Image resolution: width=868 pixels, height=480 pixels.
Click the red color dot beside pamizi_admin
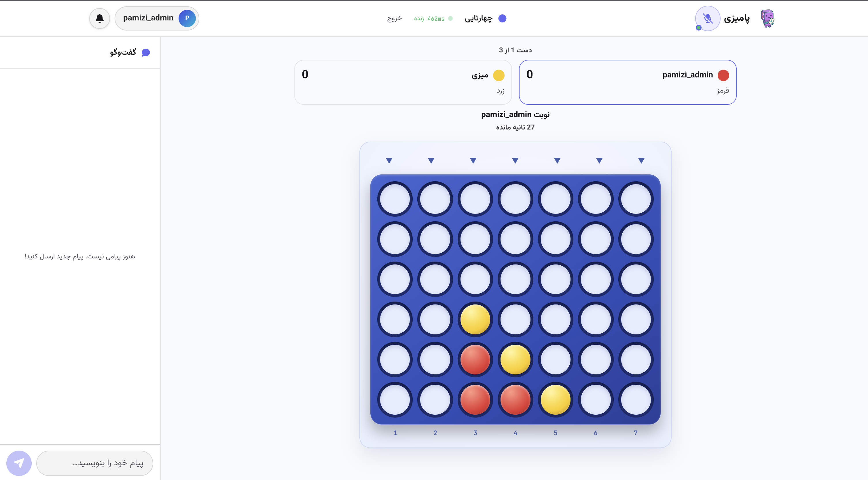[723, 75]
